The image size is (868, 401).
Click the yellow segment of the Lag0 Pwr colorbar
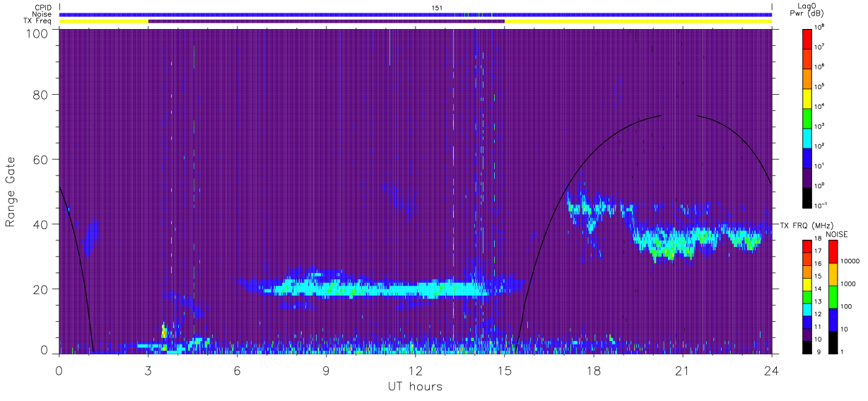808,98
